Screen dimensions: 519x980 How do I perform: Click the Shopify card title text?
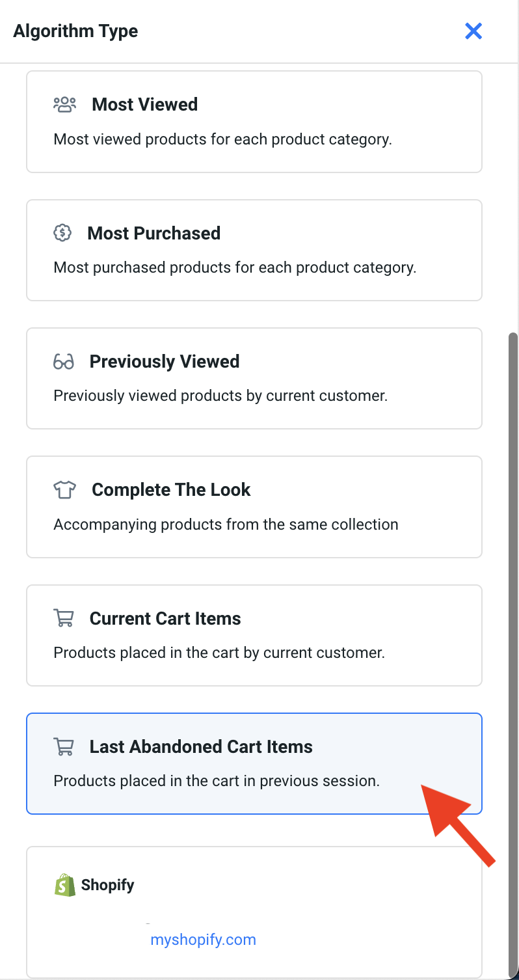(x=107, y=885)
